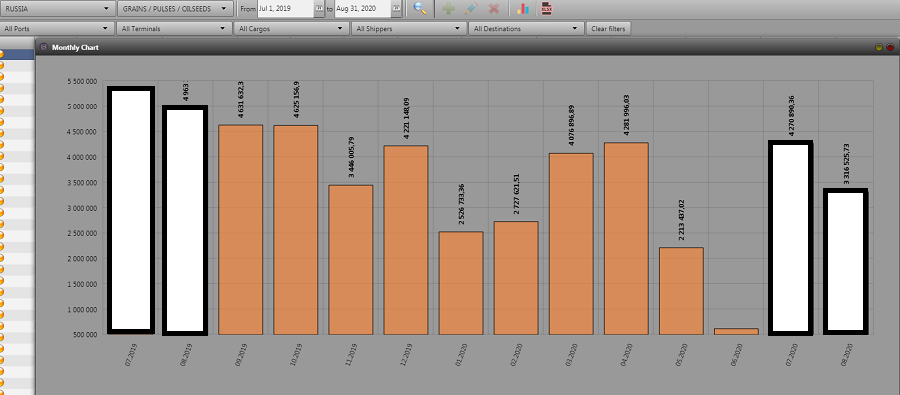This screenshot has height=395, width=900.
Task: Click the From date field Jul 1, 2019
Action: point(286,9)
